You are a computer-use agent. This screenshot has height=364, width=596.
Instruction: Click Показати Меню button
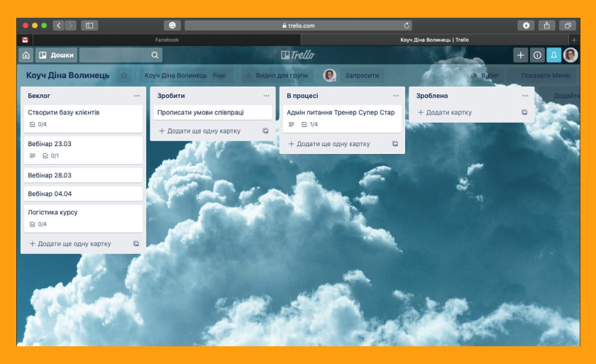(x=545, y=75)
